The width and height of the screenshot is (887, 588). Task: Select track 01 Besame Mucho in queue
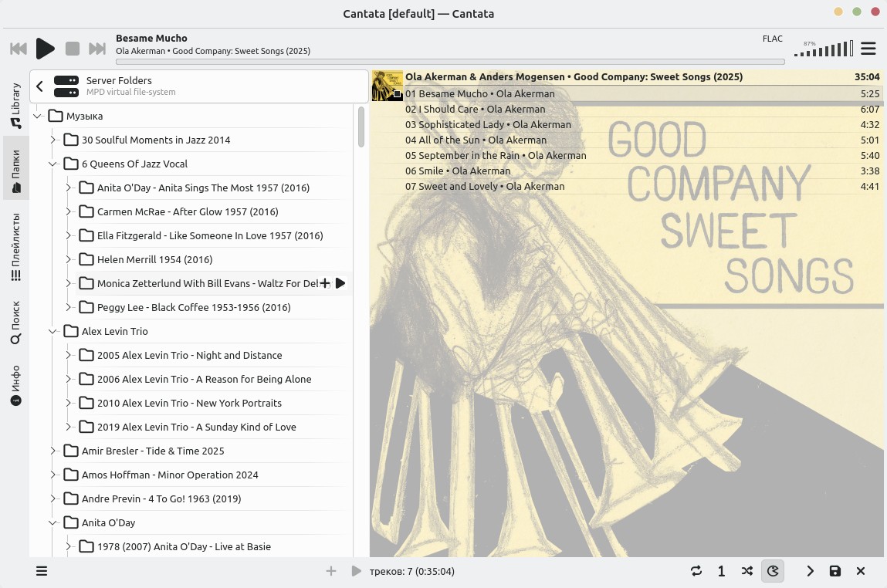pos(642,94)
